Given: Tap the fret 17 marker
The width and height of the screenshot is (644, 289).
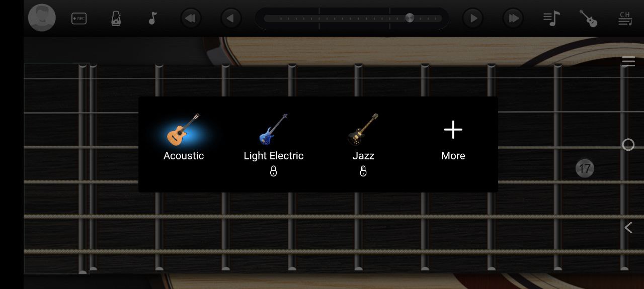Looking at the screenshot, I should point(585,168).
